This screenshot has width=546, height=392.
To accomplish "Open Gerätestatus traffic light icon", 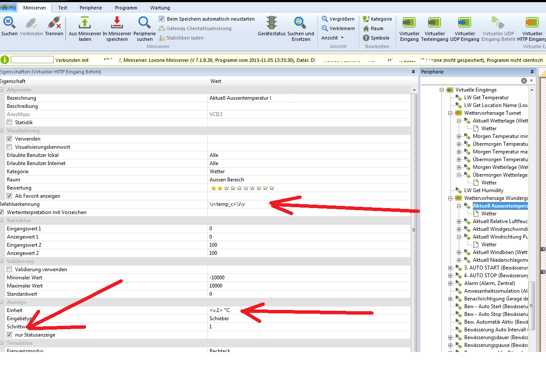I will (271, 23).
